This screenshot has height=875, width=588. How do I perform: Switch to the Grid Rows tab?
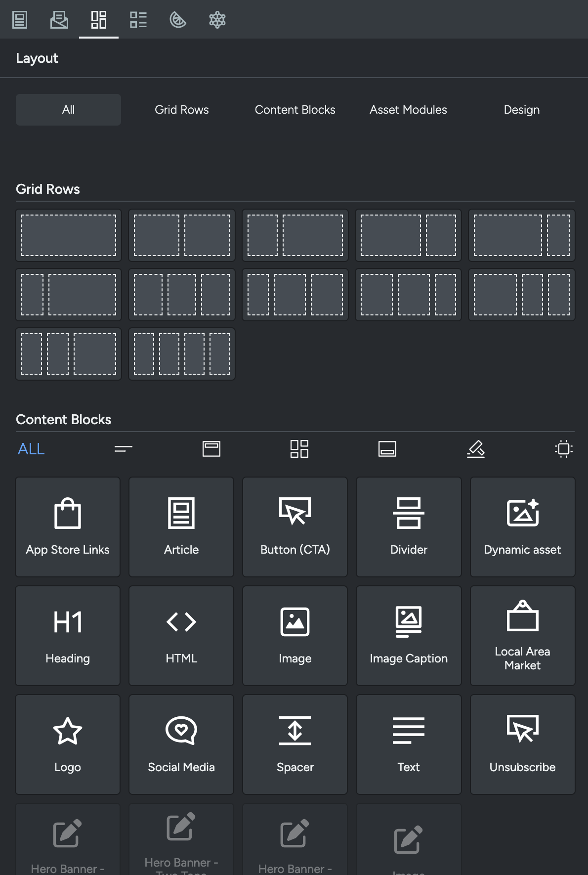[x=182, y=110]
